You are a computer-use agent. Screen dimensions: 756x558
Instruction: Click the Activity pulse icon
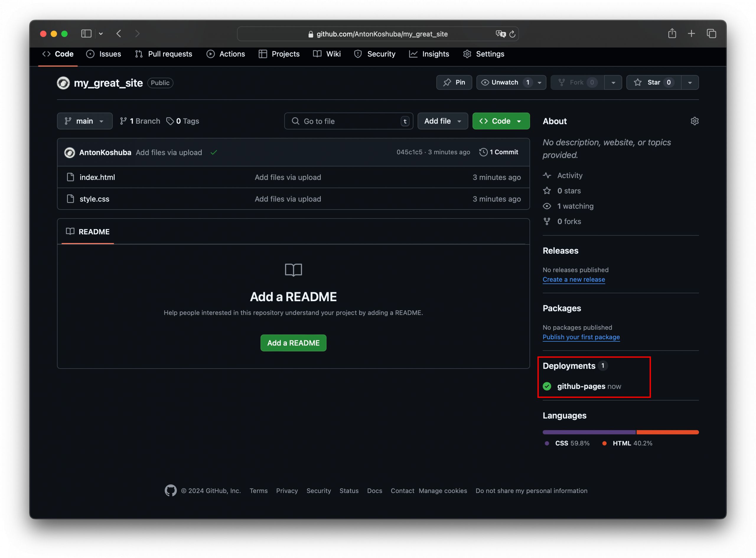click(x=547, y=176)
